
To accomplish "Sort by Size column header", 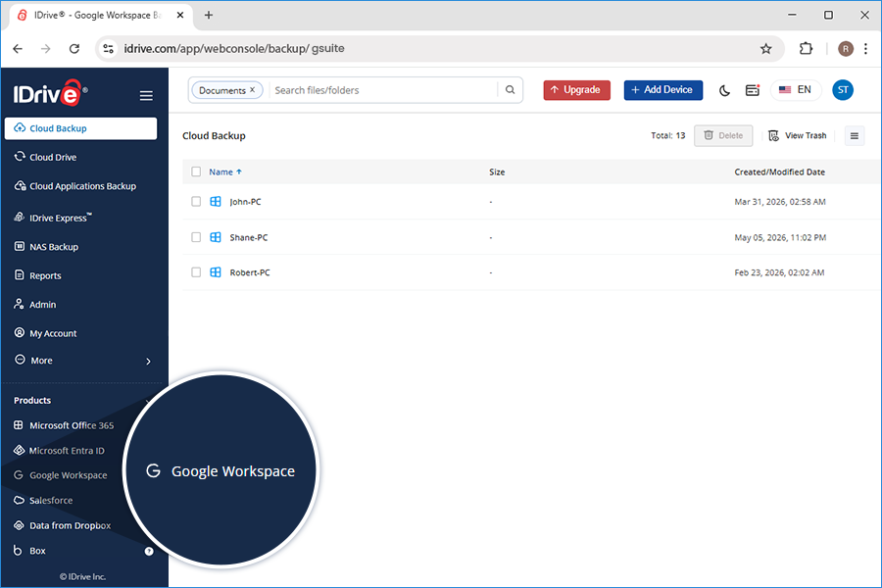I will point(497,172).
